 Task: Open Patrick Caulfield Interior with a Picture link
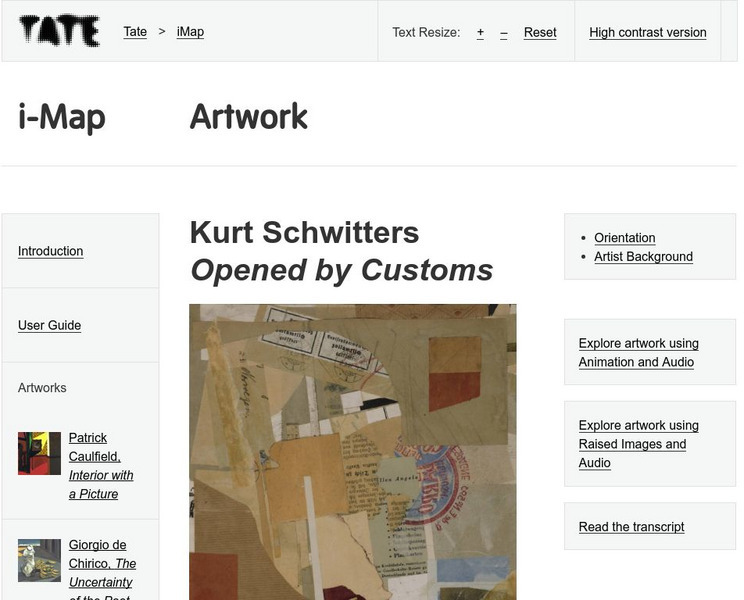100,466
